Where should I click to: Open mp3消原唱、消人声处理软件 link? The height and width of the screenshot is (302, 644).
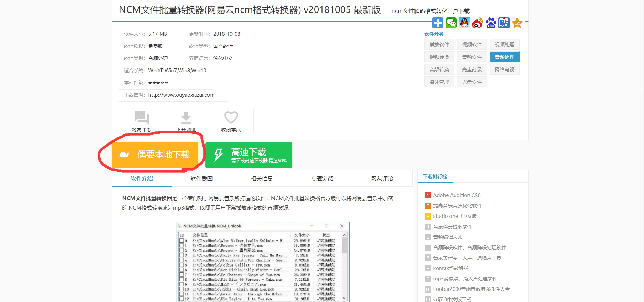point(465,279)
